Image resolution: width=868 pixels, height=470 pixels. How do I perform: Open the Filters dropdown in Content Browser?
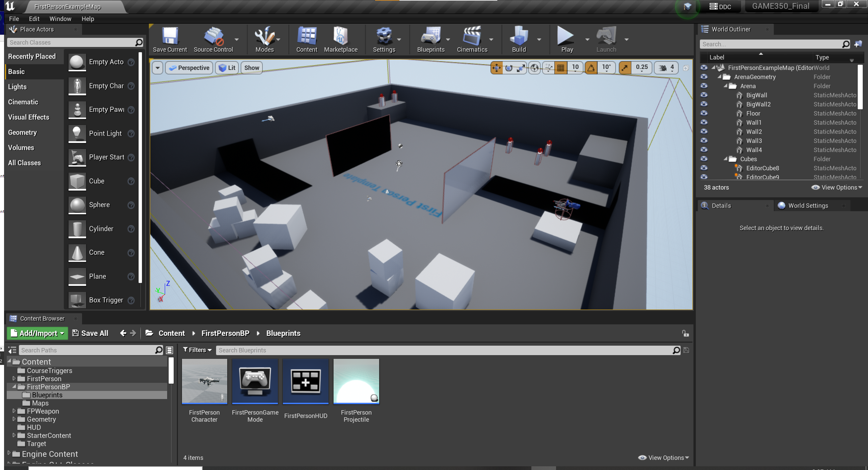click(198, 350)
